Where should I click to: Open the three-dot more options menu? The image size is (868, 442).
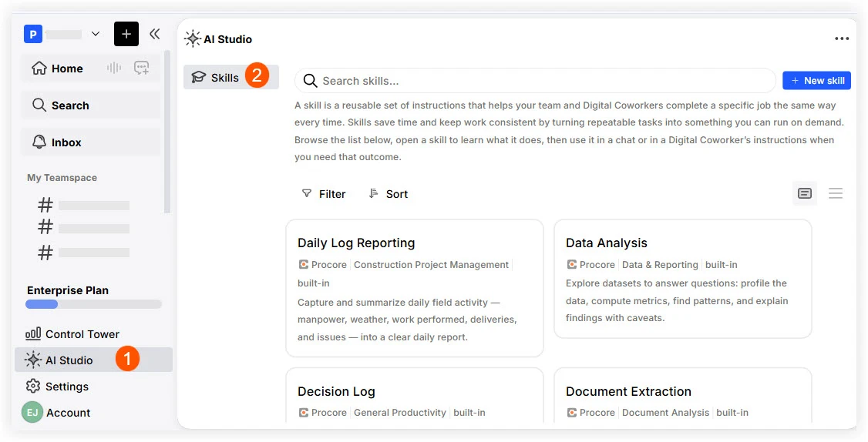click(x=842, y=39)
